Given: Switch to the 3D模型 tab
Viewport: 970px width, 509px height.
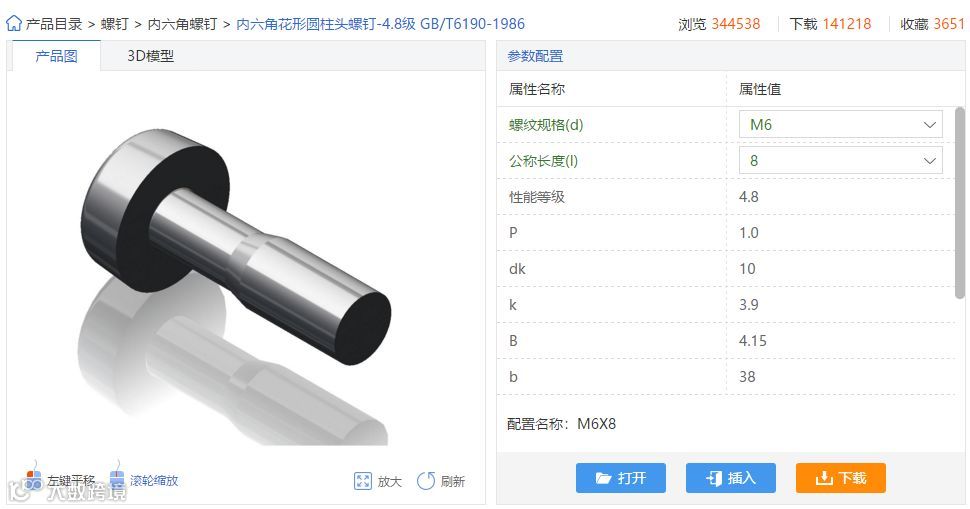Looking at the screenshot, I should tap(150, 56).
